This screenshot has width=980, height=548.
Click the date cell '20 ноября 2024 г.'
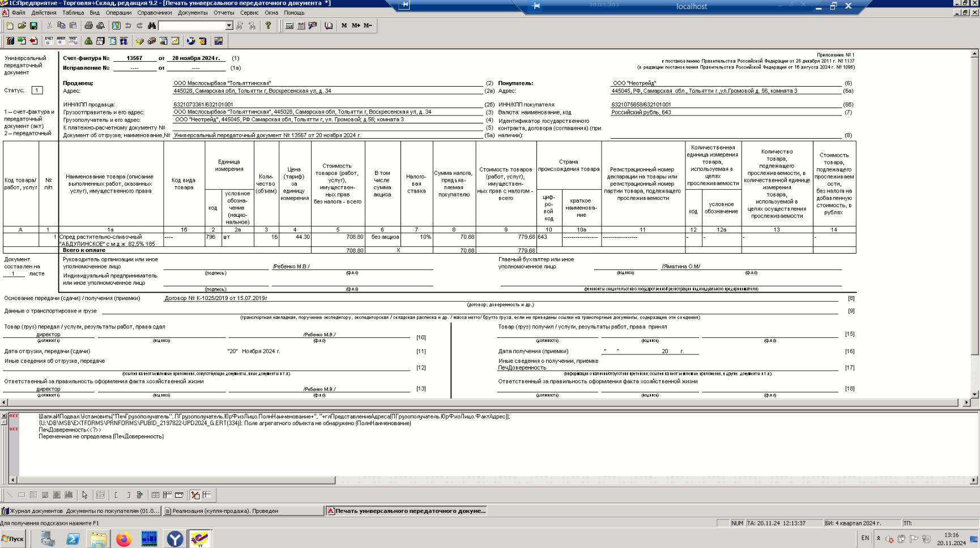(x=196, y=58)
